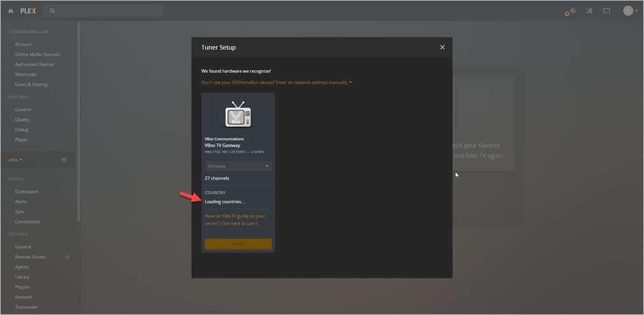Open Debug settings

pos(22,130)
